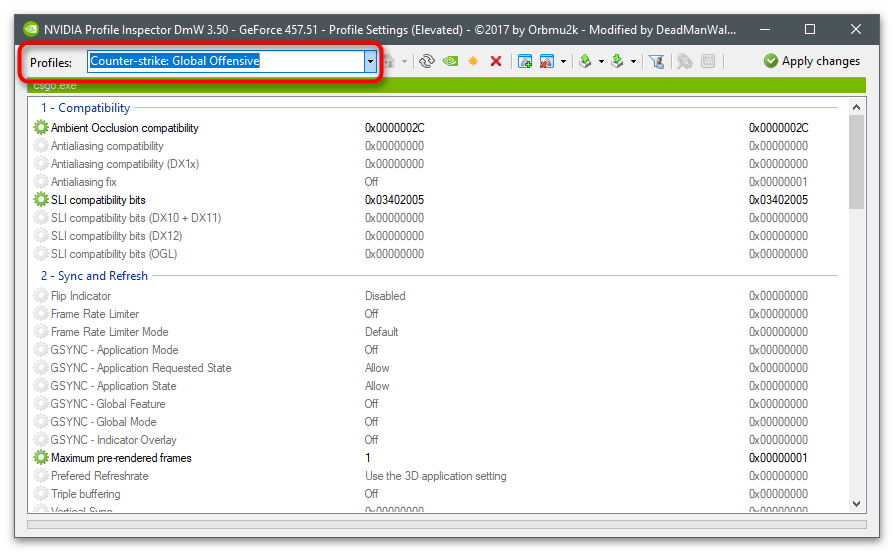
Task: Select GSYNC - Application State setting name
Action: tap(113, 386)
